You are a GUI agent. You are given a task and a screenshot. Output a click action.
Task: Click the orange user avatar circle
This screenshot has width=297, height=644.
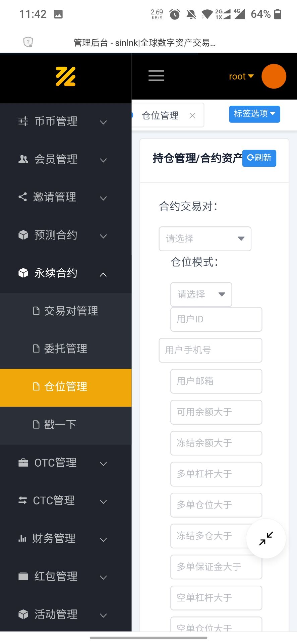tap(274, 76)
